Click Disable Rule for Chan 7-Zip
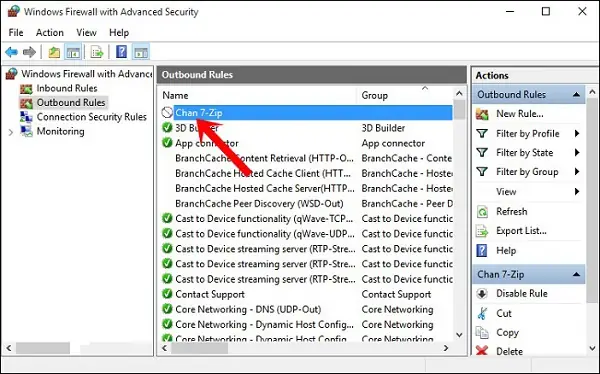The image size is (600, 374). 522,294
